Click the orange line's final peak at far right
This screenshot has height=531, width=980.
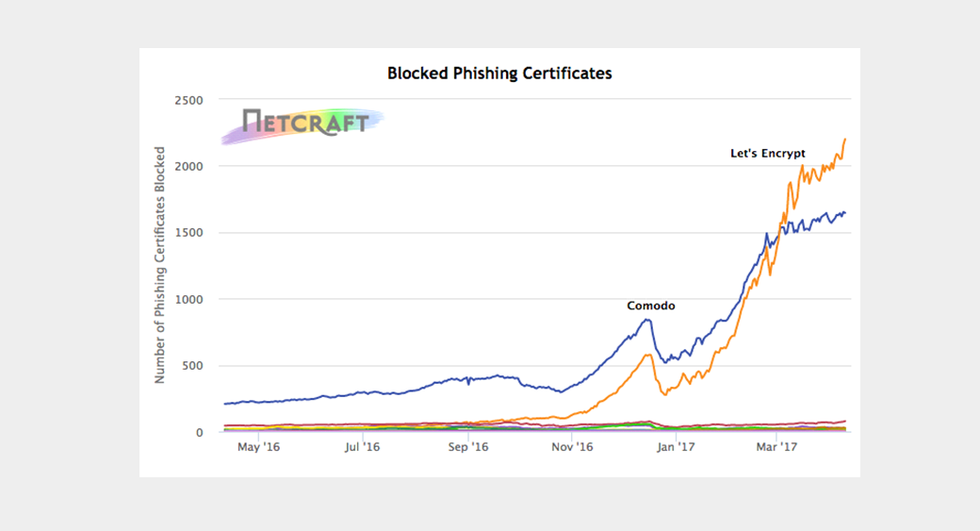point(845,140)
